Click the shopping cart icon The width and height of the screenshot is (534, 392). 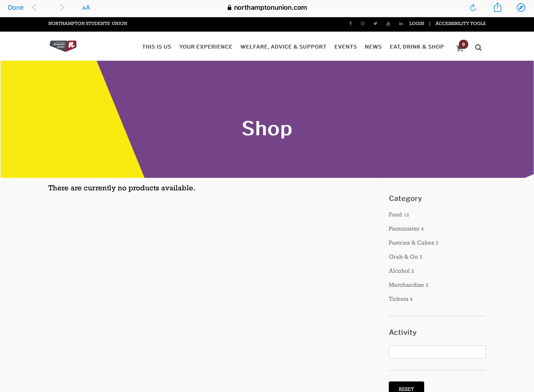[459, 47]
